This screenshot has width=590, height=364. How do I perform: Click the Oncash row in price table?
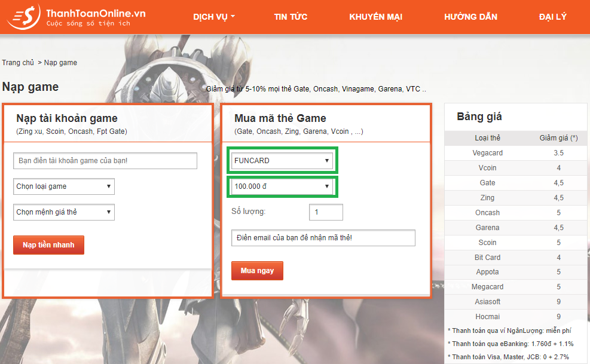[x=515, y=213]
